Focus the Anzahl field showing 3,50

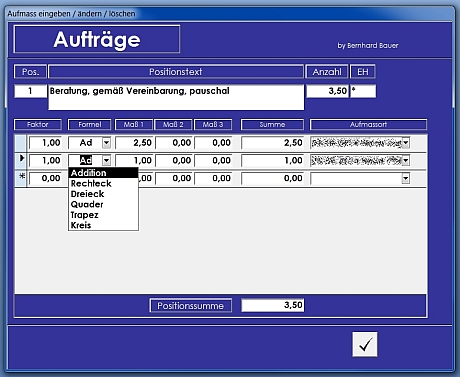[x=327, y=91]
